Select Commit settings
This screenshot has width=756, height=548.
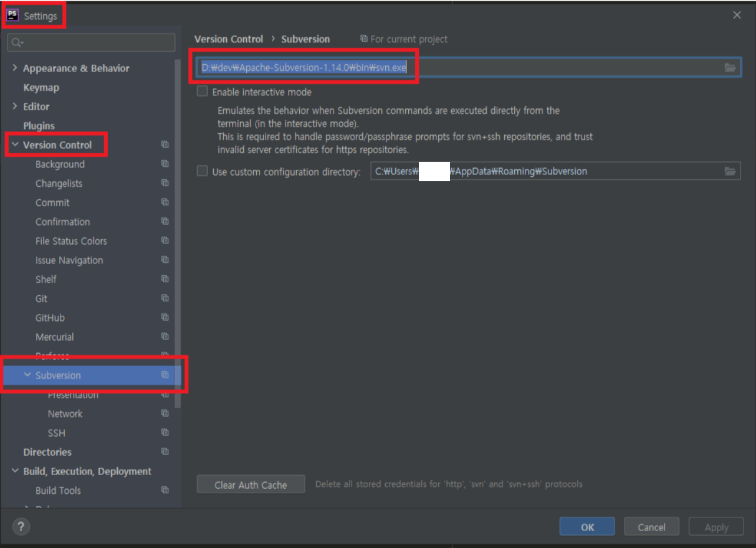(52, 202)
